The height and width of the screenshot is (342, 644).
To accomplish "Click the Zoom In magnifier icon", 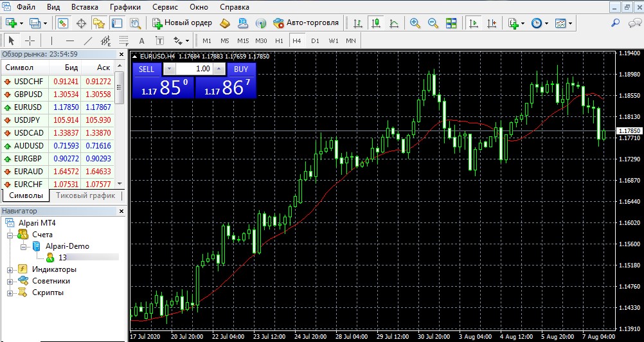I will pos(415,23).
